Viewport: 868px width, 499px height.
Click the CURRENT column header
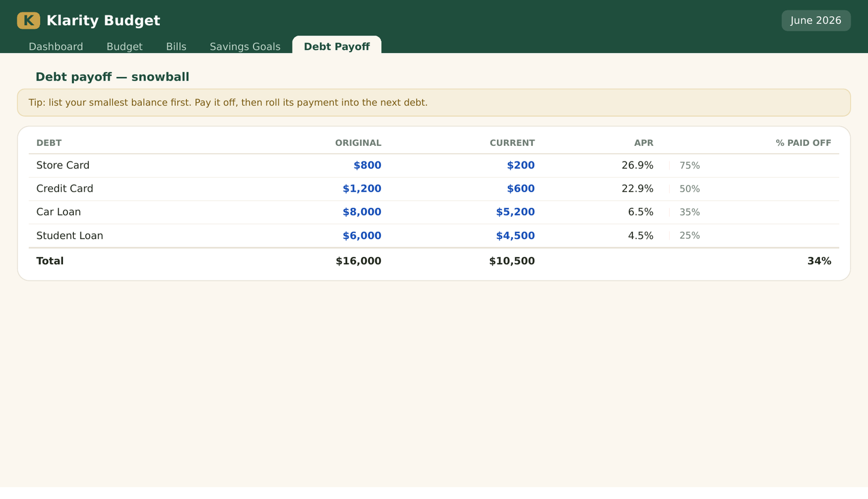512,143
